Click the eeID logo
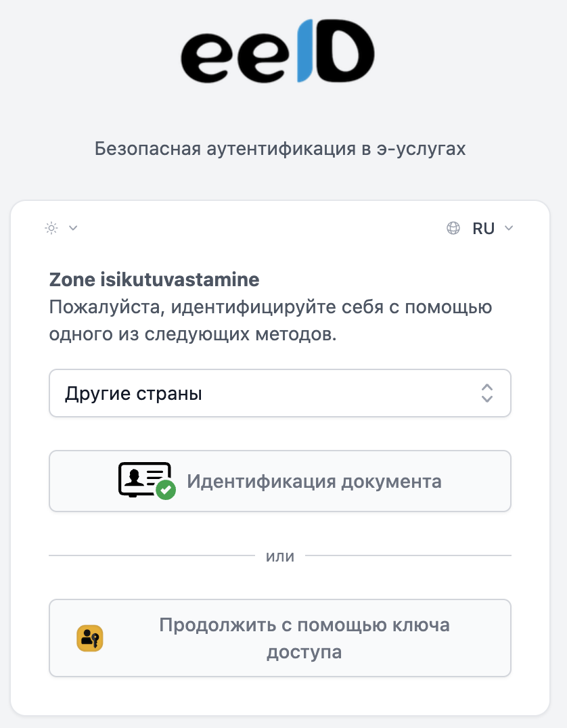 [x=277, y=51]
